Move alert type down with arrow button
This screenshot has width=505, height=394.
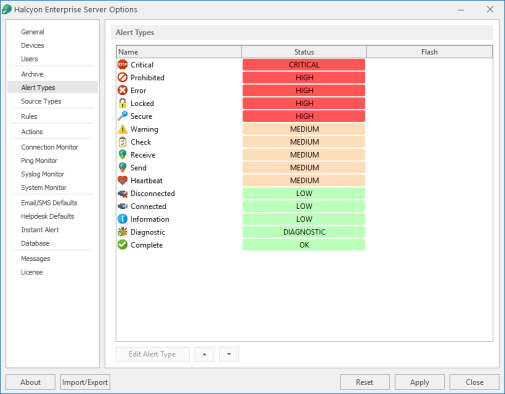point(229,354)
